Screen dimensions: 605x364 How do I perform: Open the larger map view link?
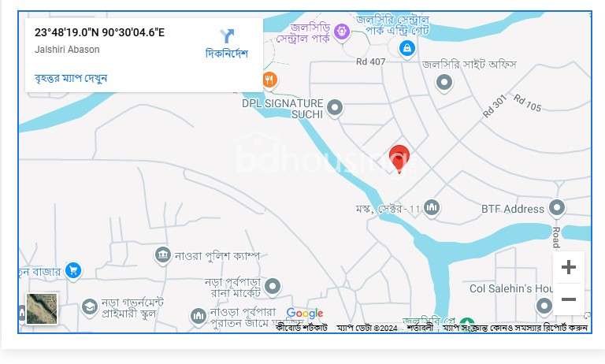[x=71, y=78]
